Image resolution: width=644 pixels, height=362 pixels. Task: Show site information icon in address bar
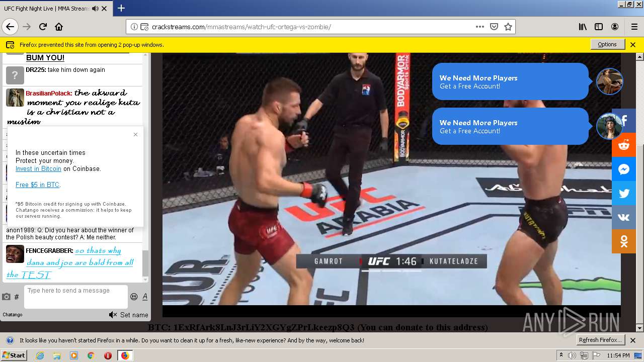pyautogui.click(x=134, y=27)
